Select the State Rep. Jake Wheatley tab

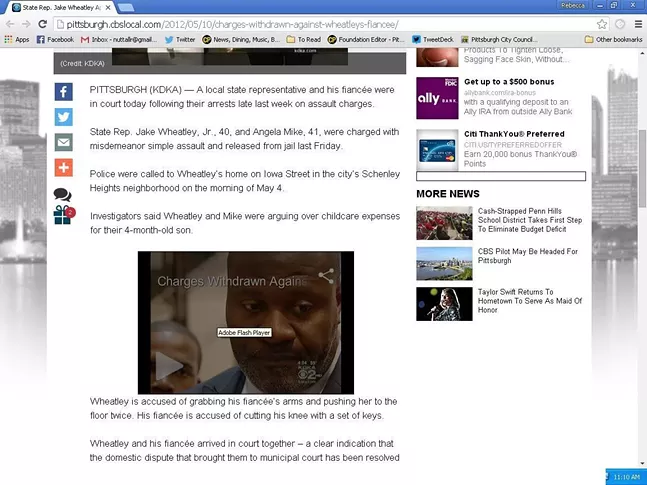(x=63, y=7)
